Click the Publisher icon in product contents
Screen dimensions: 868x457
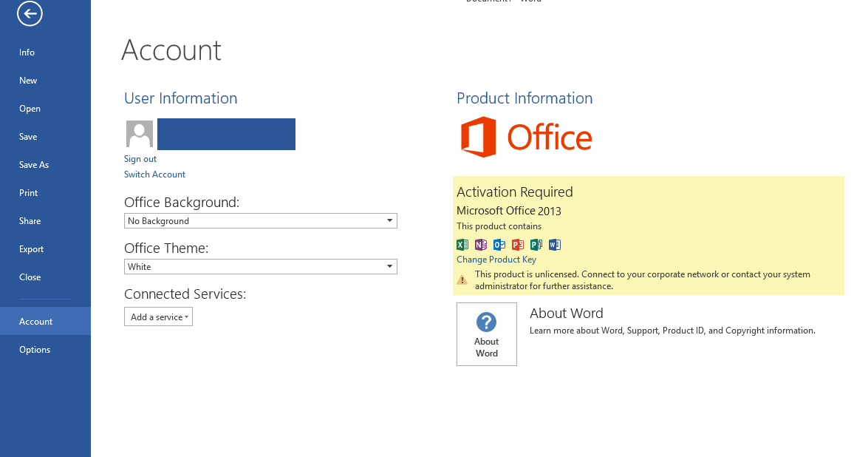(x=536, y=244)
